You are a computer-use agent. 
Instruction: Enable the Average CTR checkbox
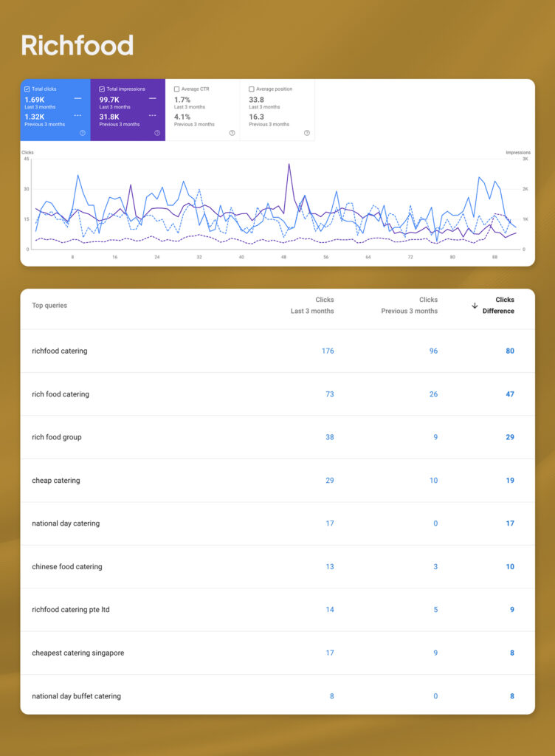tap(177, 89)
